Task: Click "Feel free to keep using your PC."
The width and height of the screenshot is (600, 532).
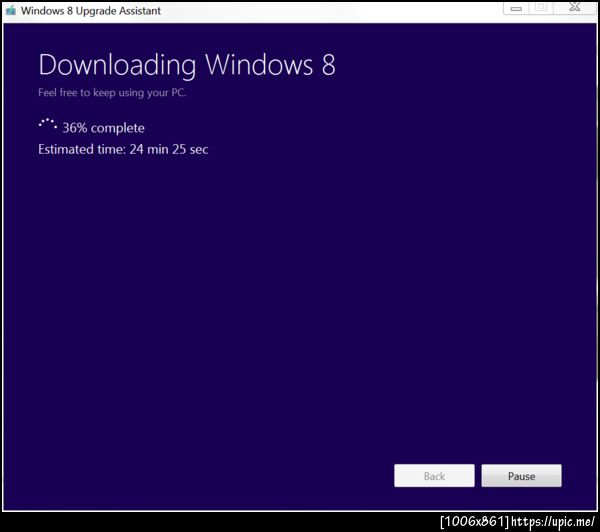Action: (112, 93)
